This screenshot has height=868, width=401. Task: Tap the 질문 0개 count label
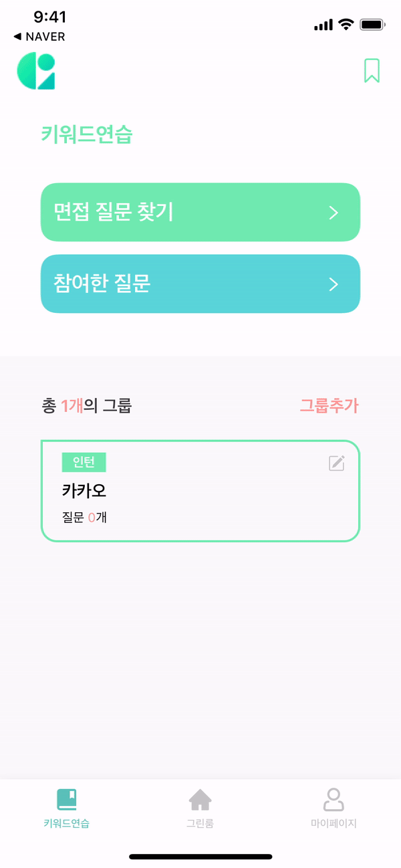82,517
